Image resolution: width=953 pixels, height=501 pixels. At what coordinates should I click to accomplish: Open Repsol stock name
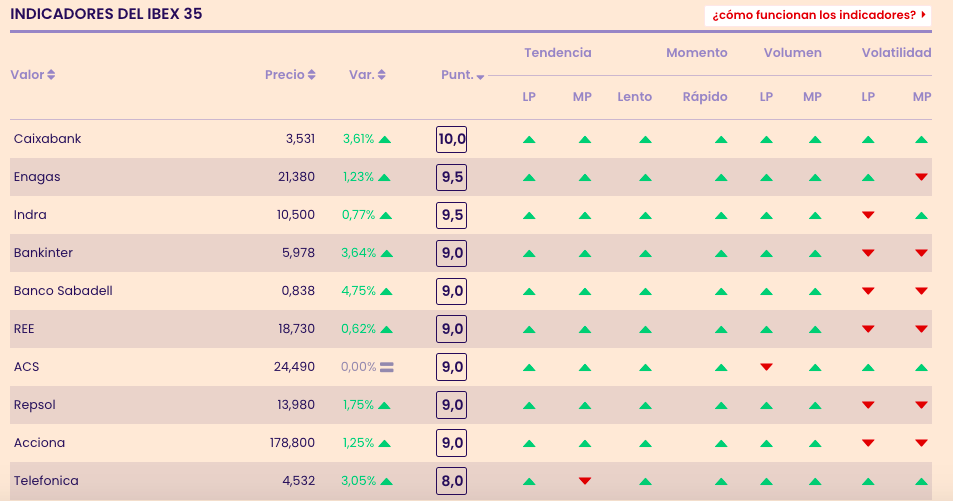pyautogui.click(x=35, y=405)
